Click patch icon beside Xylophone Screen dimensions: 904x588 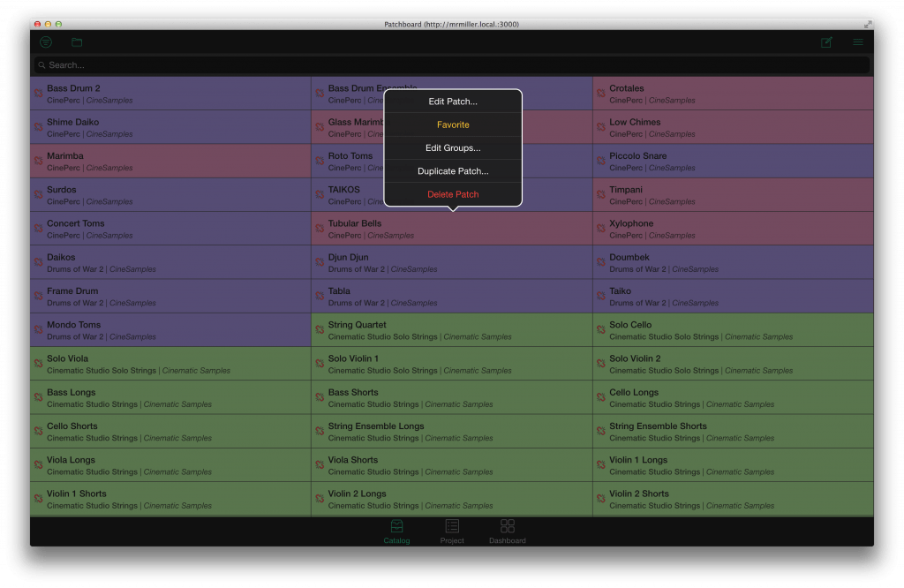[601, 229]
